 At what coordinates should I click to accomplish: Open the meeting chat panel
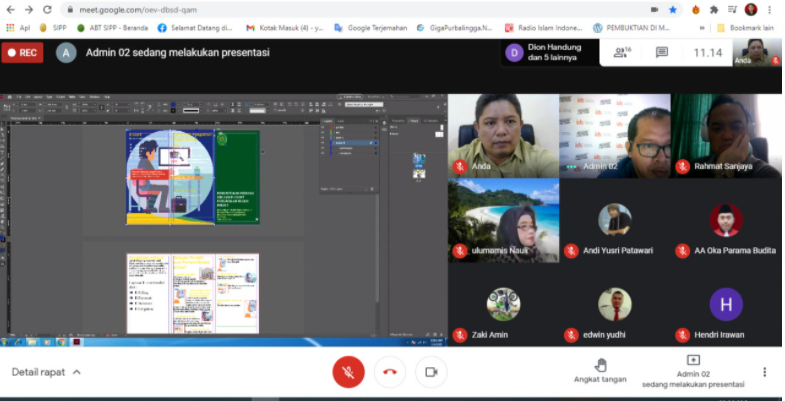coord(661,53)
